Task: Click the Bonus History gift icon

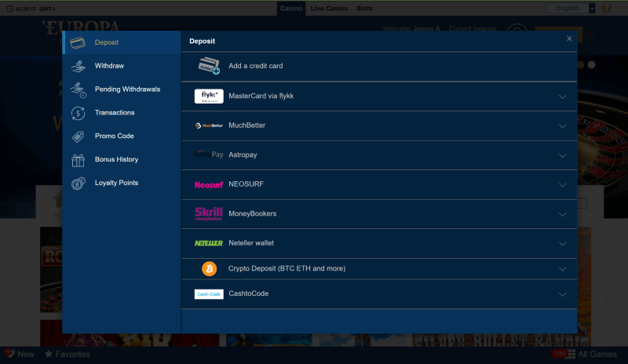Action: 78,160
